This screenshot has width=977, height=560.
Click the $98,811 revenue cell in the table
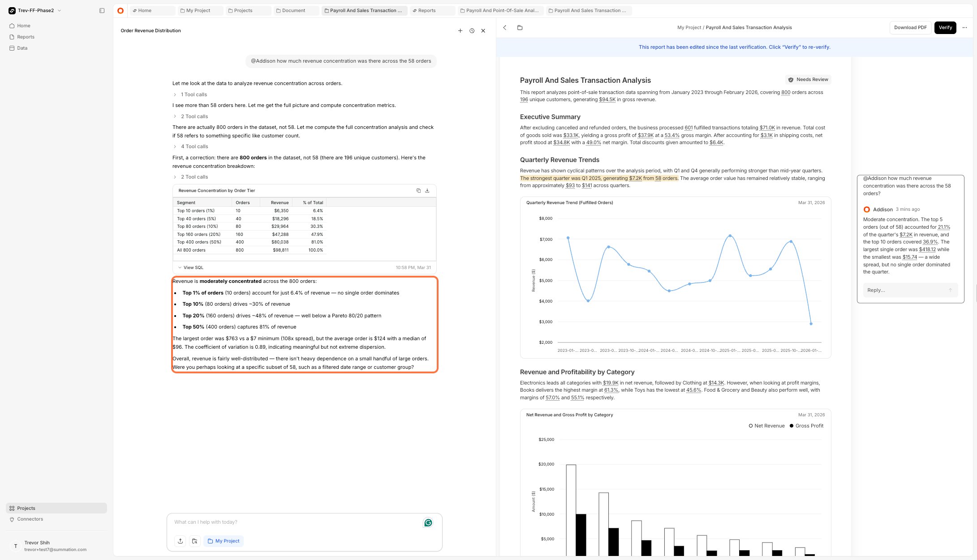coord(276,250)
